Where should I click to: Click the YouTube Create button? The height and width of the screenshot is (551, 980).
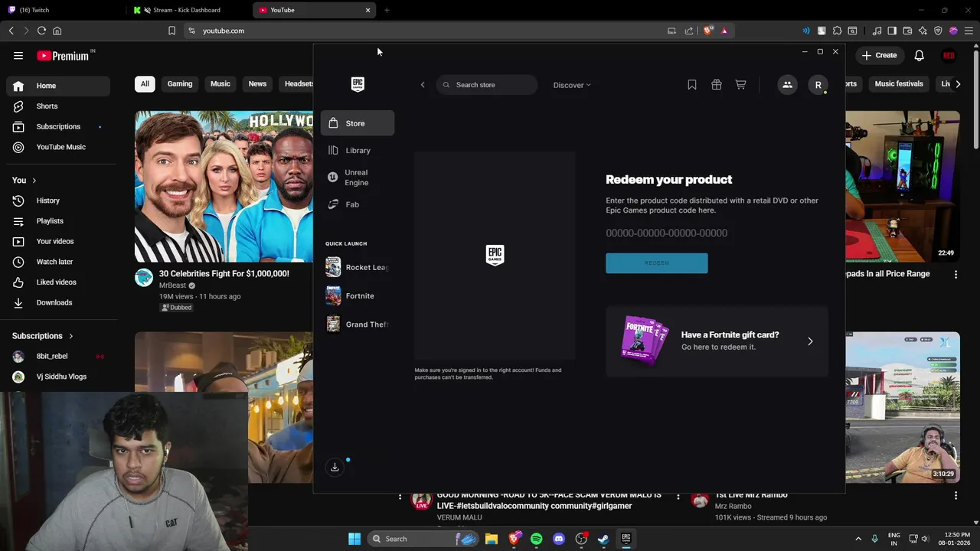[879, 55]
